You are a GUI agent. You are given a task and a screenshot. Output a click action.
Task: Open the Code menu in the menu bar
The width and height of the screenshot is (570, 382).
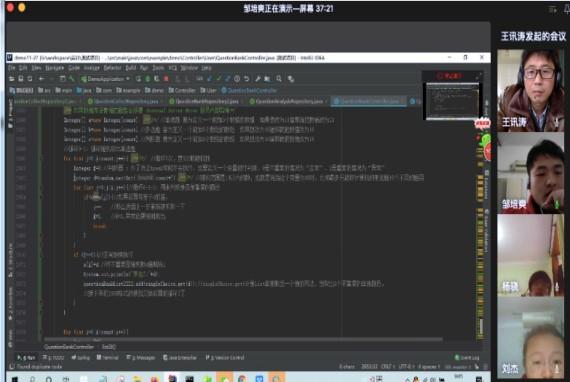point(74,68)
